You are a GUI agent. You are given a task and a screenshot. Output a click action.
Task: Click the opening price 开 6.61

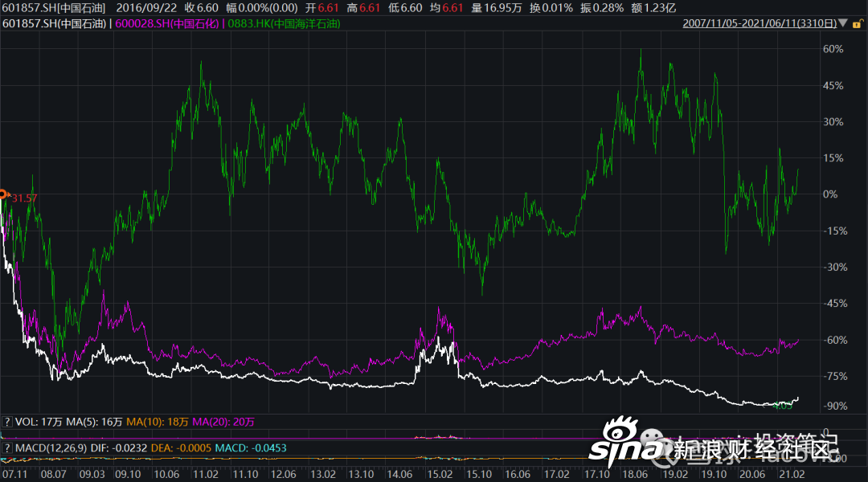click(321, 8)
